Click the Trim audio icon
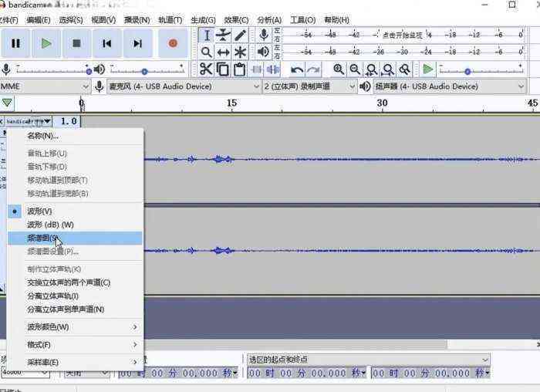 pos(257,69)
